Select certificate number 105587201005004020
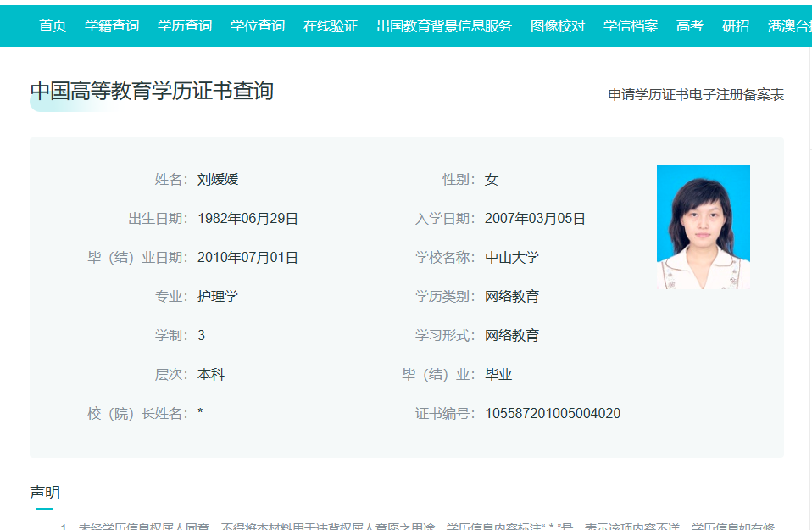Image resolution: width=812 pixels, height=530 pixels. click(553, 414)
